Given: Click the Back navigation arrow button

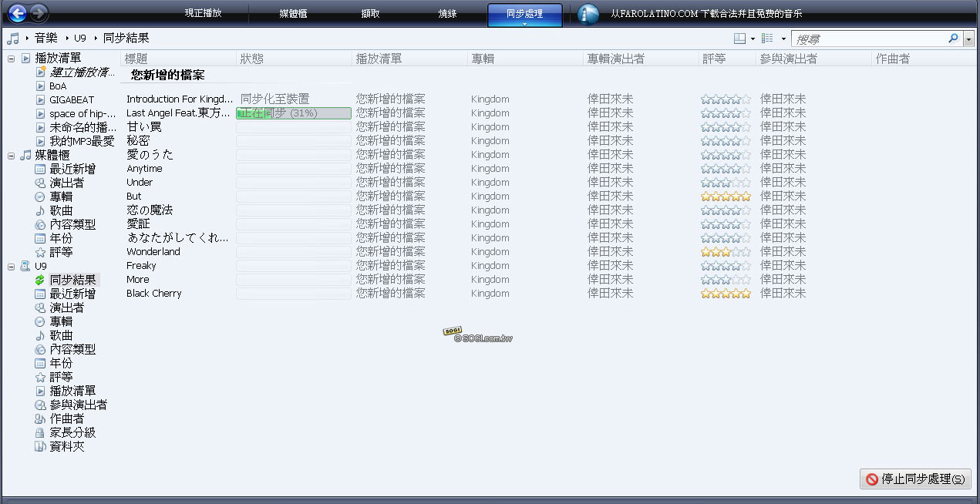Looking at the screenshot, I should coord(17,13).
